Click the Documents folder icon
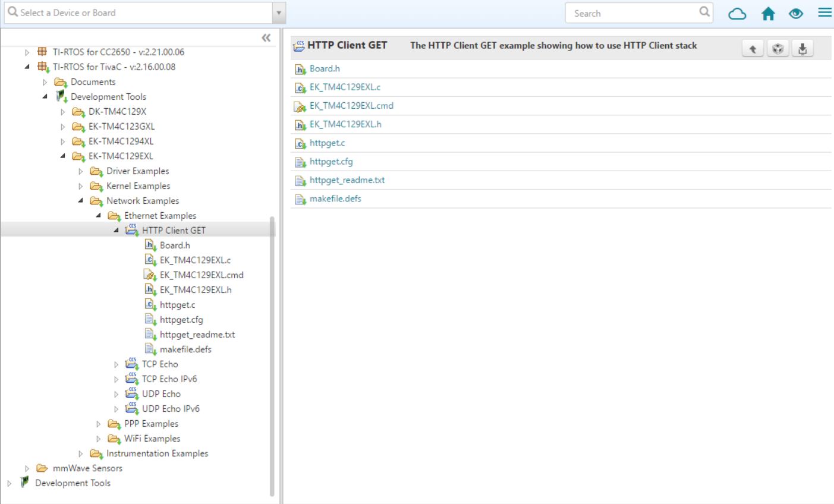Viewport: 834px width, 504px height. [x=61, y=82]
